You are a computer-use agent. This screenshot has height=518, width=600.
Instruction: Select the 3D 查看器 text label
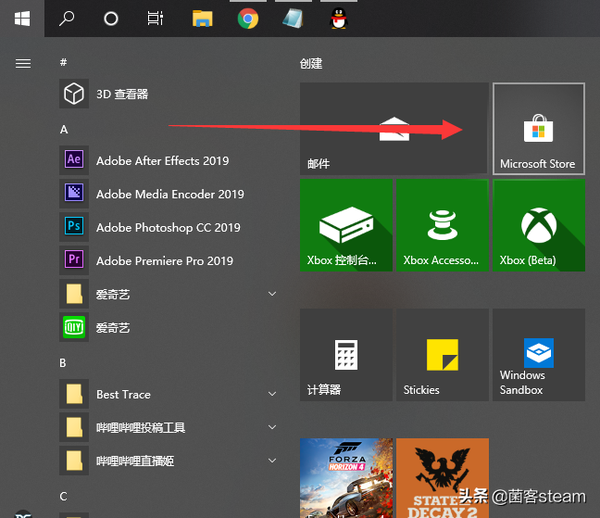122,94
